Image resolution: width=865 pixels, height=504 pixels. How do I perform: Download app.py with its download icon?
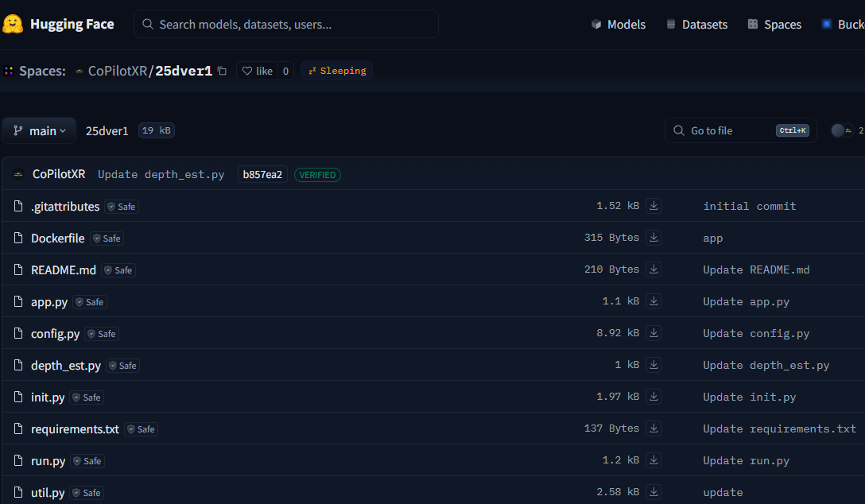[654, 301]
